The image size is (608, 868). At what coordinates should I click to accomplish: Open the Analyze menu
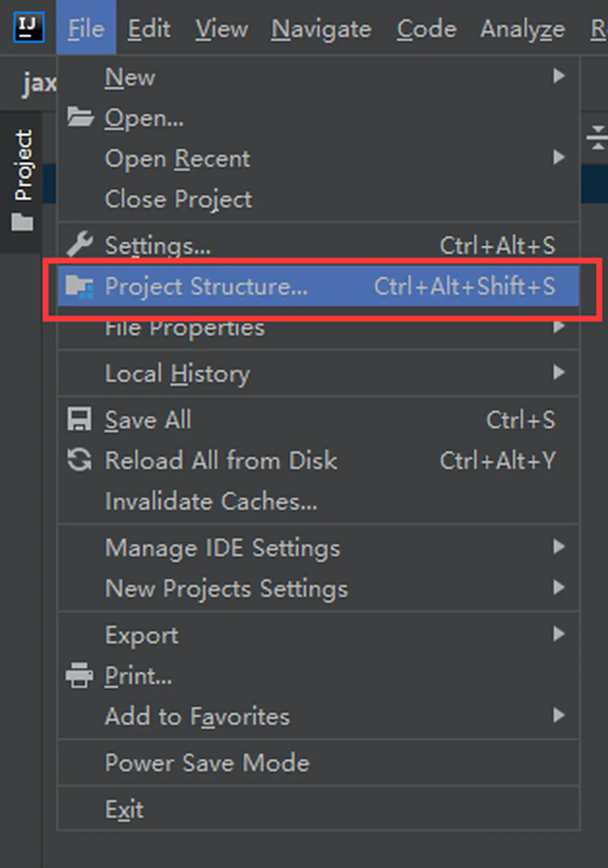tap(522, 29)
